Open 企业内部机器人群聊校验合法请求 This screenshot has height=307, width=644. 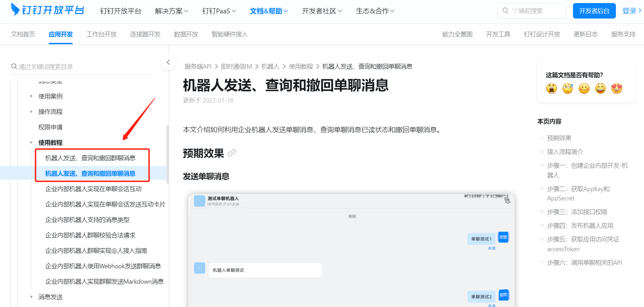[90, 235]
